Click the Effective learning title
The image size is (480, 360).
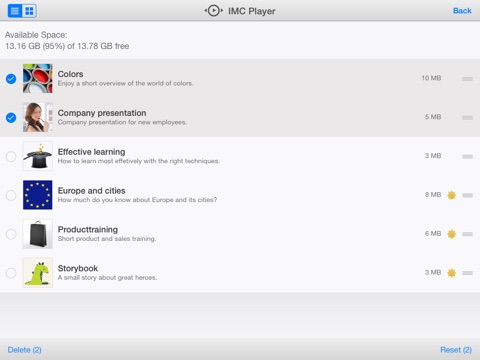[91, 152]
